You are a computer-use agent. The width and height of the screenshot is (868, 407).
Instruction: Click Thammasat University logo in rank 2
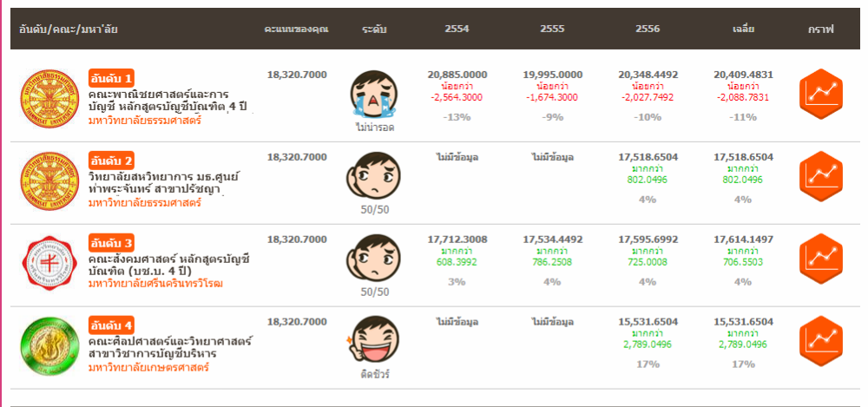coord(49,177)
